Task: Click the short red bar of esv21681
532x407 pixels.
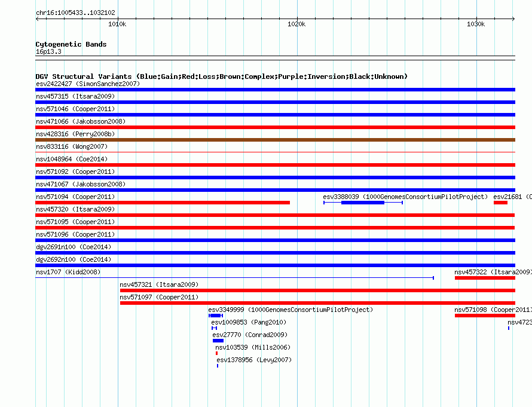Action: point(500,203)
